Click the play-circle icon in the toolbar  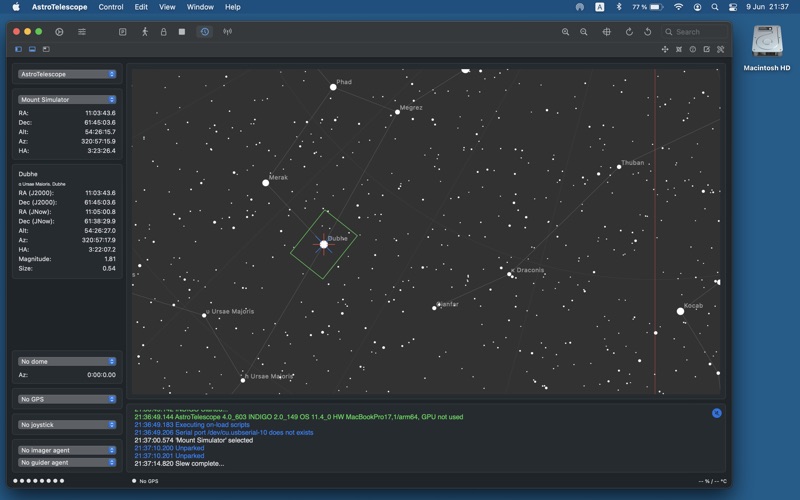coord(59,32)
